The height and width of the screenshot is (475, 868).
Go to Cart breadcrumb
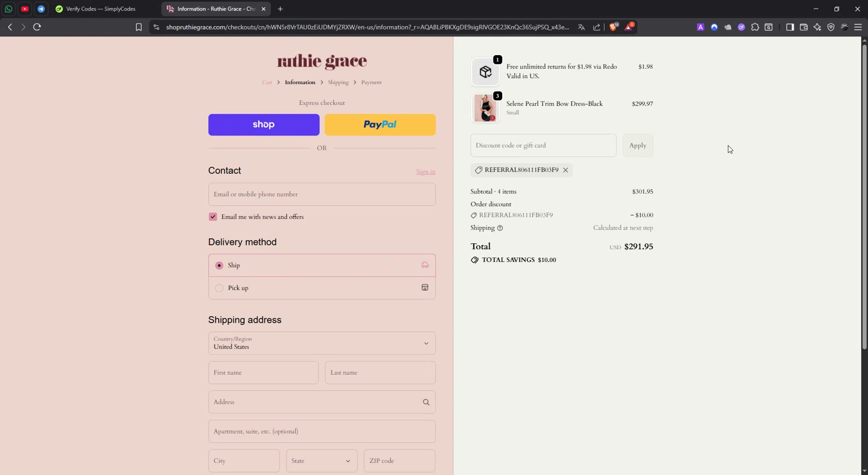[x=267, y=82]
